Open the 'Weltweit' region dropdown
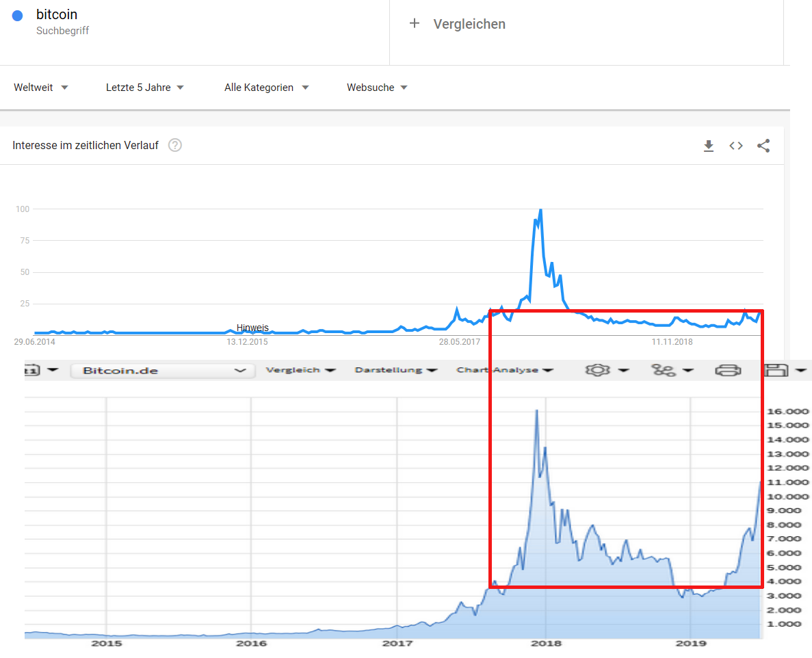812x658 pixels. (x=40, y=88)
